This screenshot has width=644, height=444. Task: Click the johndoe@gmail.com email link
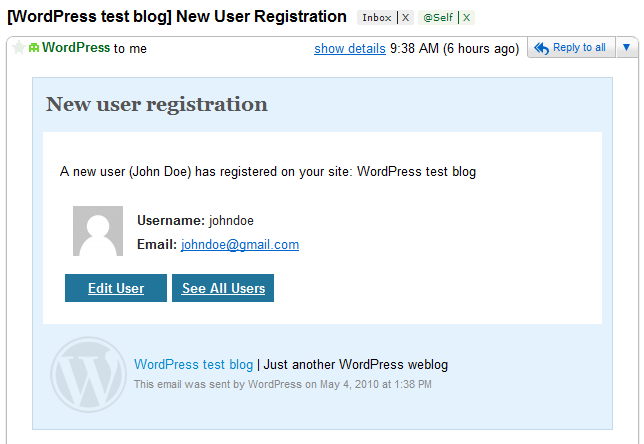point(240,244)
